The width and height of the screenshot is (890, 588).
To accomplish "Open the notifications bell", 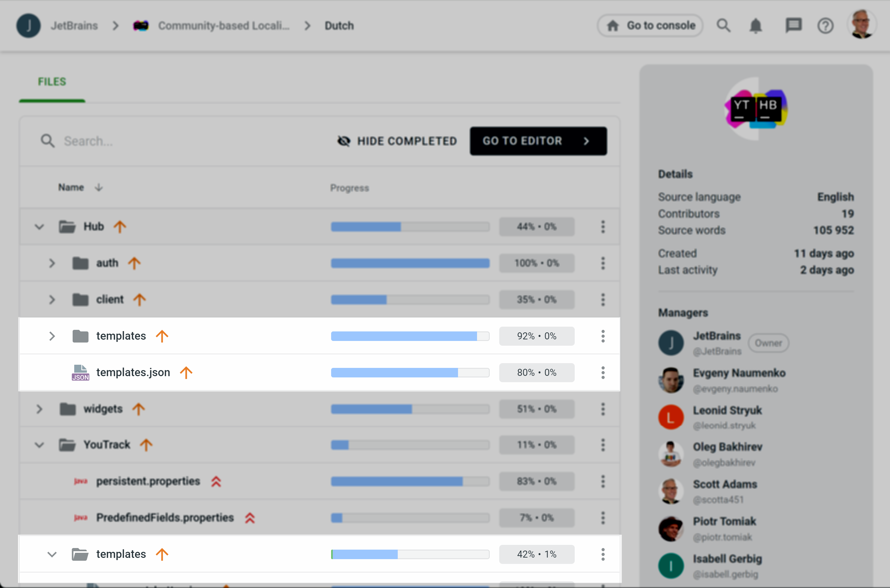I will 756,25.
